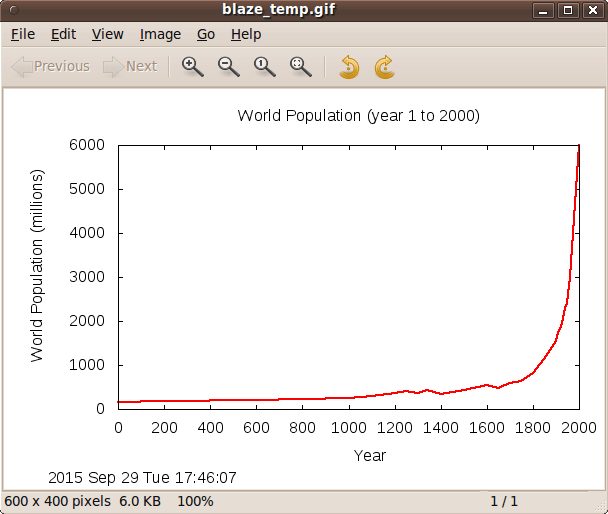The width and height of the screenshot is (608, 514).
Task: Click the blaze_temp.gif title text
Action: click(278, 9)
